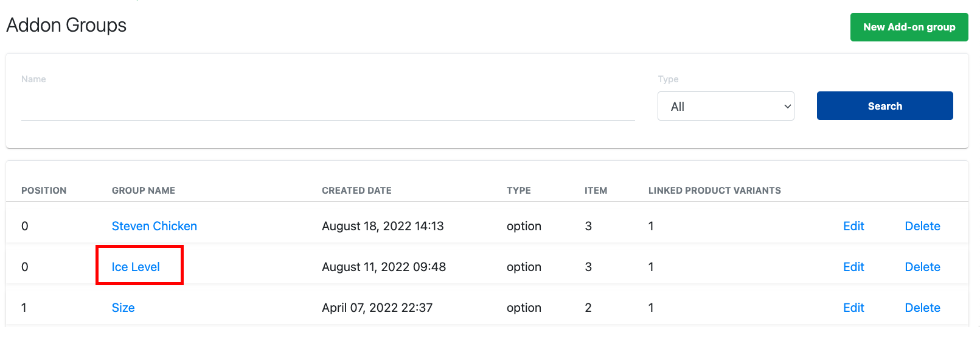
Task: Click the GROUP NAME column header
Action: pyautogui.click(x=144, y=191)
